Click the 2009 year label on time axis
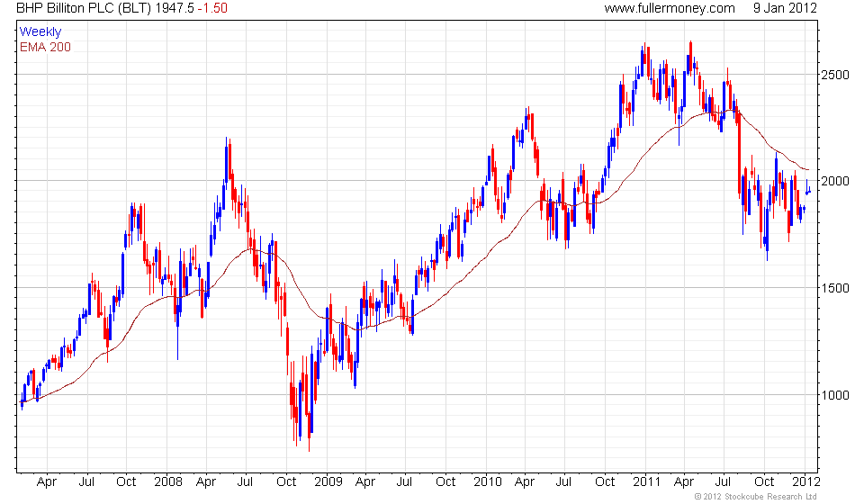Image resolution: width=864 pixels, height=504 pixels. pos(328,482)
